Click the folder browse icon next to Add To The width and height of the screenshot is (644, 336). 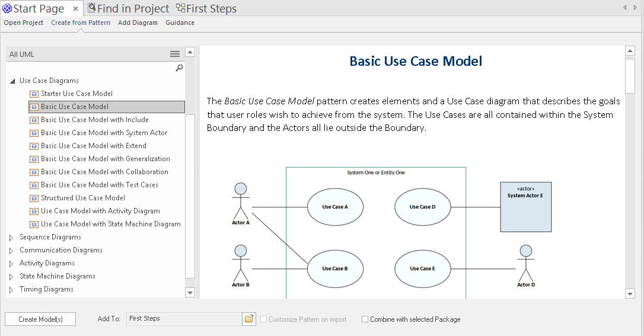click(x=249, y=319)
